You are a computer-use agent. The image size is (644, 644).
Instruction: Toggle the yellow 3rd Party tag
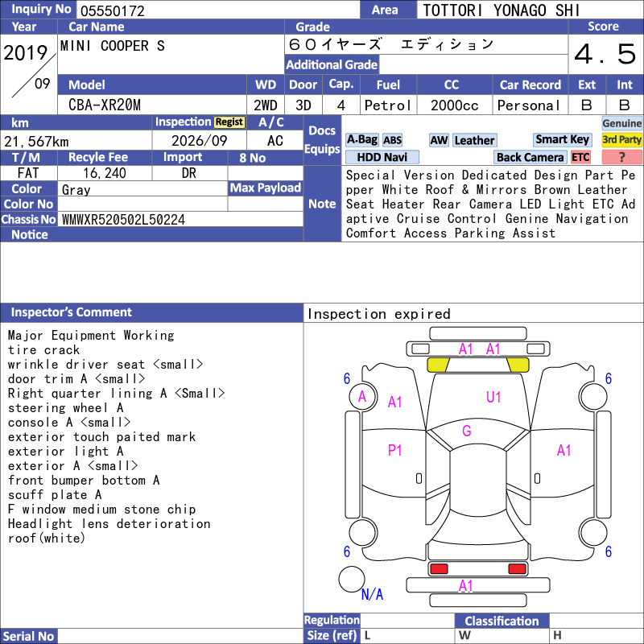click(621, 139)
